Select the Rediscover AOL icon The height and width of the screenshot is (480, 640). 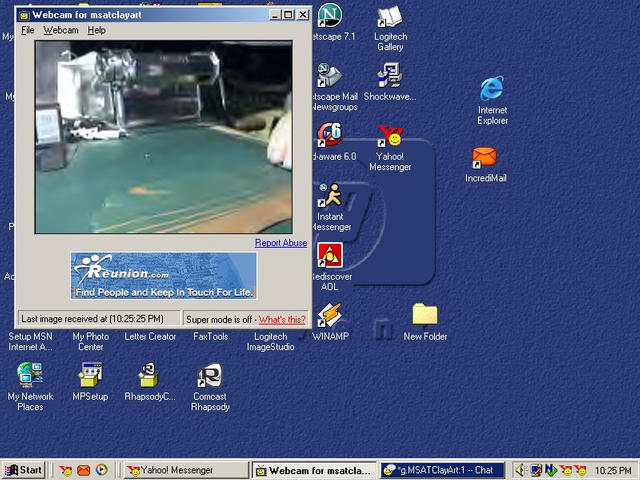click(x=330, y=255)
